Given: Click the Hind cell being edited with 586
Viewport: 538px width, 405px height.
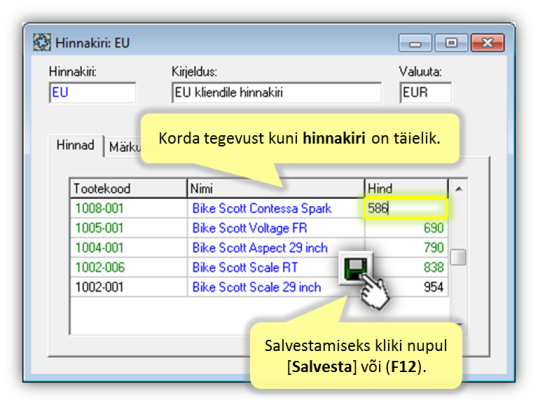Looking at the screenshot, I should coord(406,208).
